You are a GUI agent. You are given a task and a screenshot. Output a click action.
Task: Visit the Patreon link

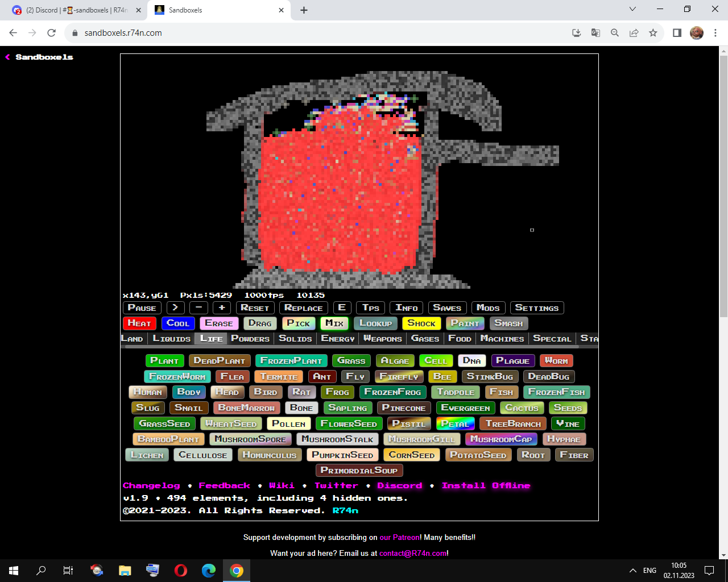tap(399, 538)
